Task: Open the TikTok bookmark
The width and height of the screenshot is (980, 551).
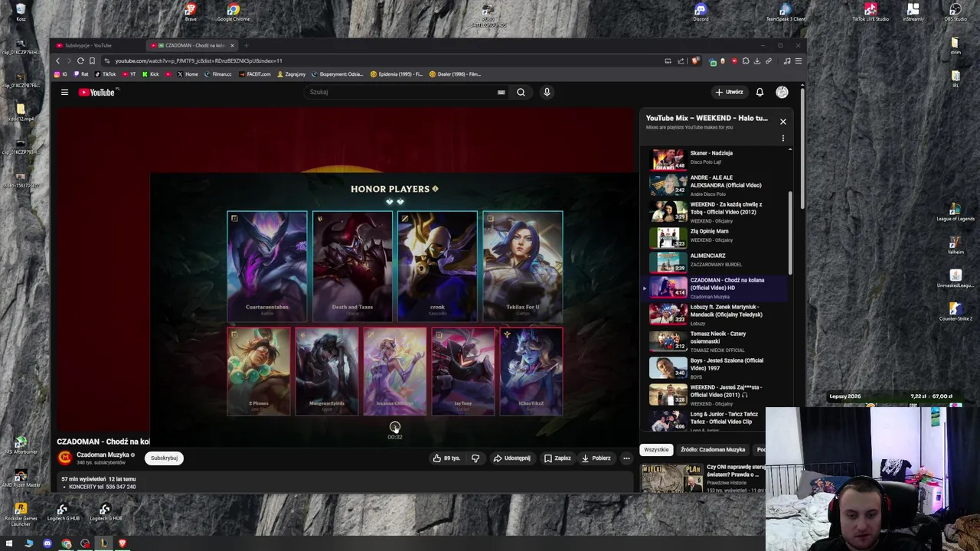Action: pos(106,74)
